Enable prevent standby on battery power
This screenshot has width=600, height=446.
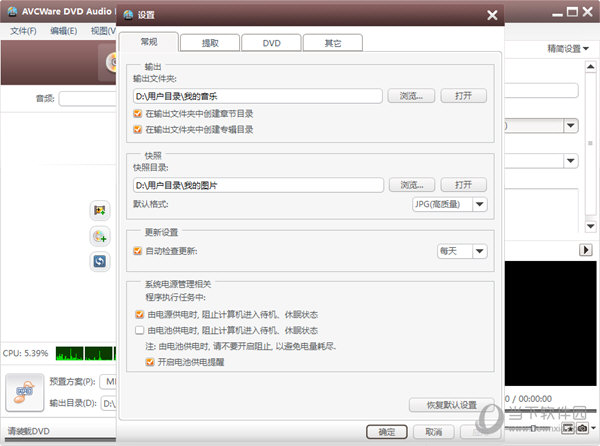[x=138, y=330]
